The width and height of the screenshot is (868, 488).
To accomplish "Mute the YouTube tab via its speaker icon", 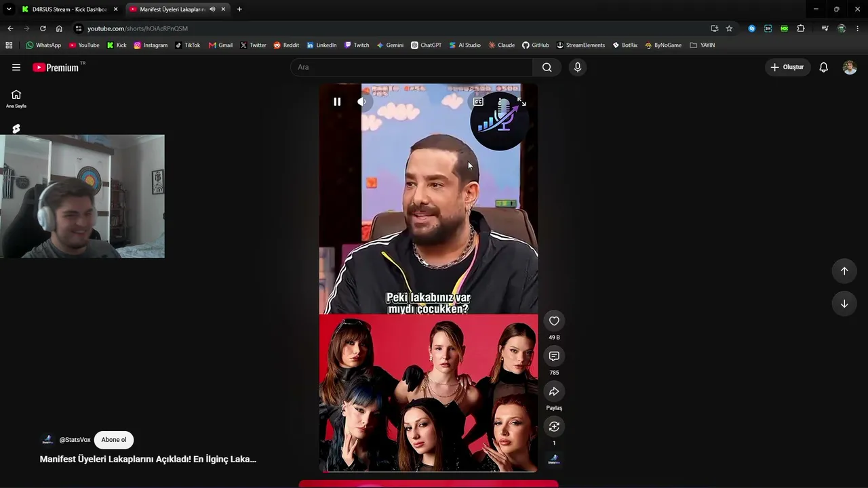I will (x=212, y=9).
